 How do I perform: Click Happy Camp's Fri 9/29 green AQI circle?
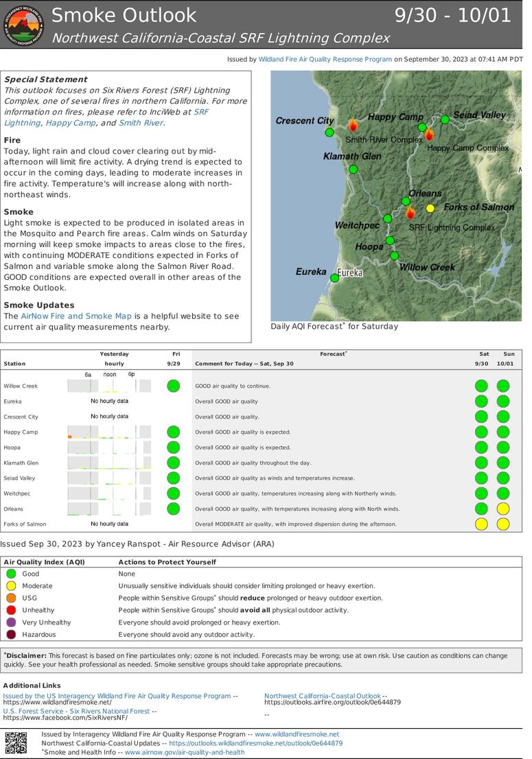[173, 432]
